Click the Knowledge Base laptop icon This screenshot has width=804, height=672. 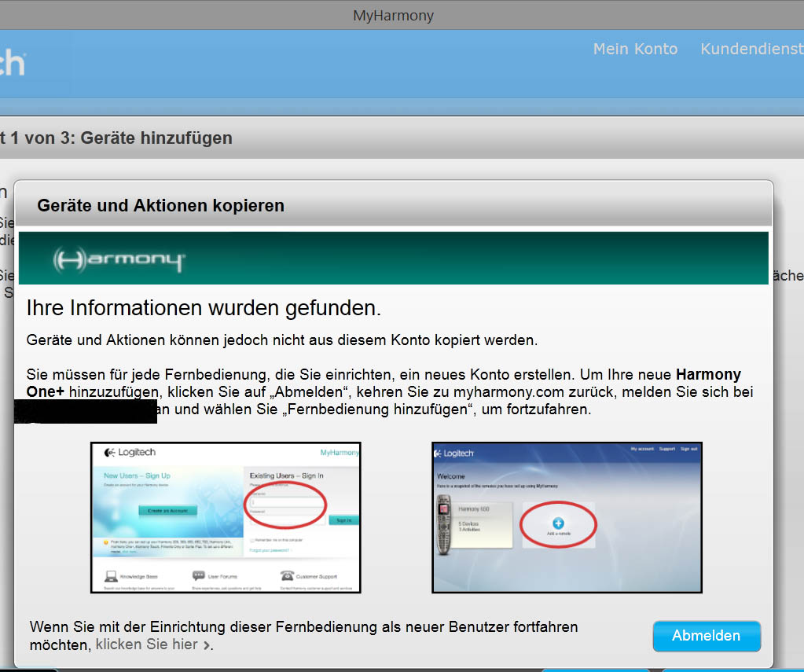click(x=111, y=576)
